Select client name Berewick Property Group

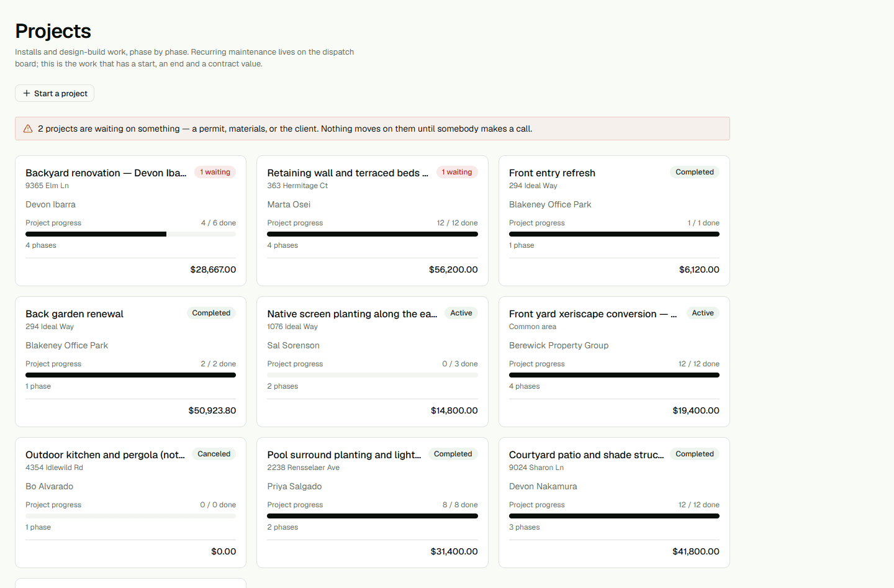click(559, 345)
